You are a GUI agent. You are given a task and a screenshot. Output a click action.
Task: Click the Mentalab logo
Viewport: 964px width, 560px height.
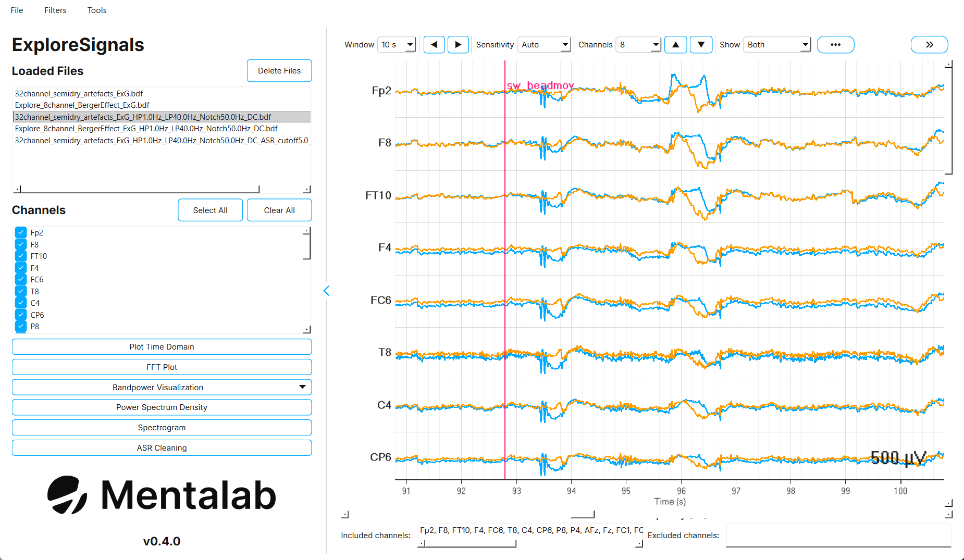(162, 495)
